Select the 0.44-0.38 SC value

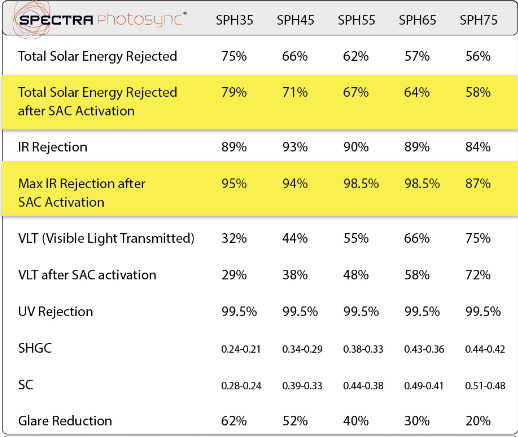pos(363,386)
